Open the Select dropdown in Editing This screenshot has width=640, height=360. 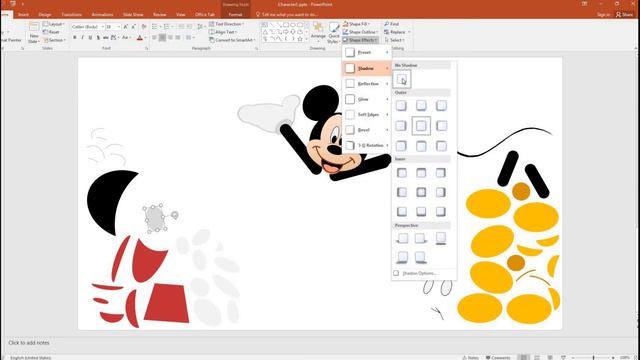point(394,40)
